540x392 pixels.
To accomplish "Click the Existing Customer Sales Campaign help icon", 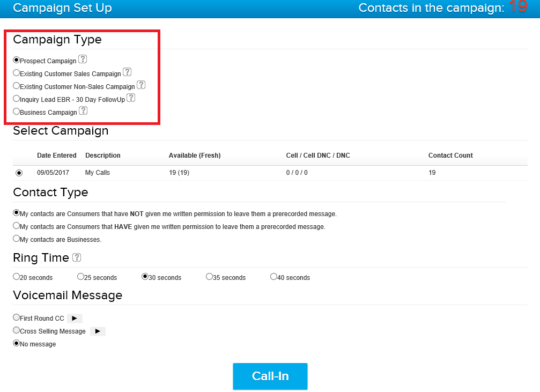I will pos(127,71).
